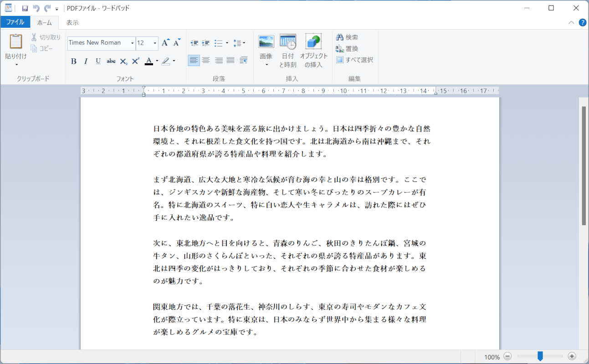Select Center text alignment
This screenshot has height=364, width=589.
[206, 60]
